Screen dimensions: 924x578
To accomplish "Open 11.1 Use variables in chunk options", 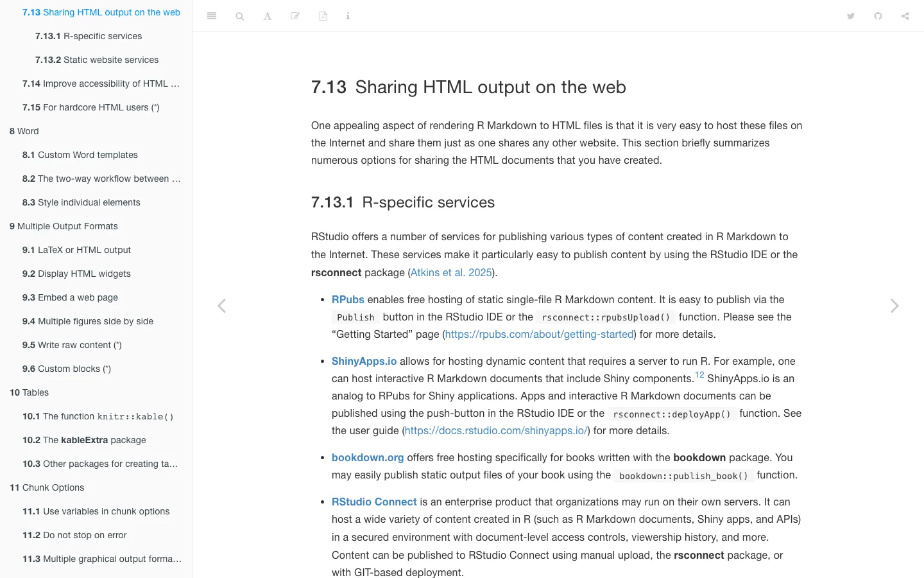I will pyautogui.click(x=96, y=511).
